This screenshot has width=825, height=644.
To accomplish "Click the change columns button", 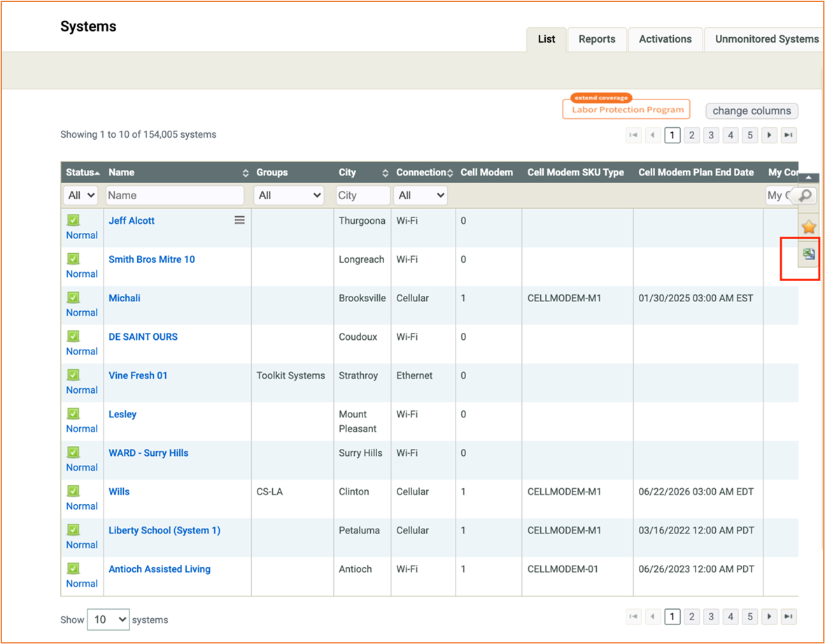I will [752, 111].
